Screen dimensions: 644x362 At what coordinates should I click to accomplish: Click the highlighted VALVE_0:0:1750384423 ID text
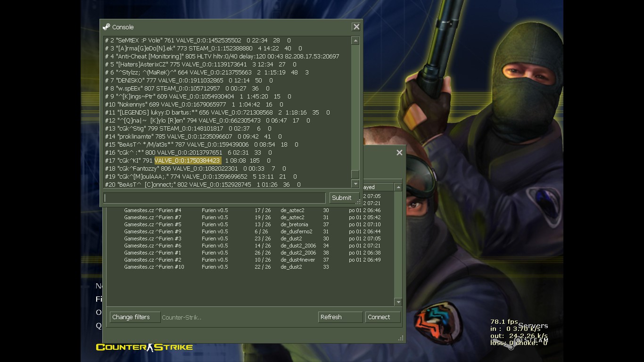coord(187,161)
